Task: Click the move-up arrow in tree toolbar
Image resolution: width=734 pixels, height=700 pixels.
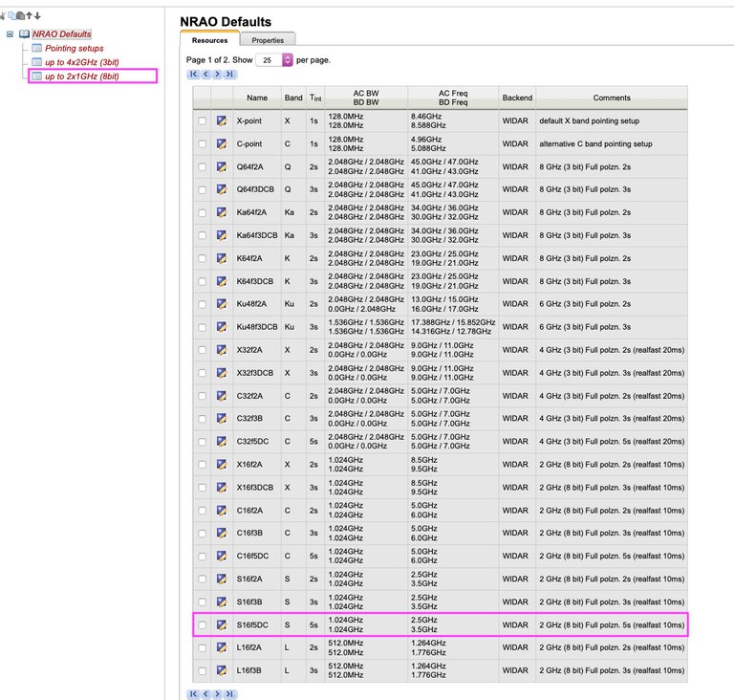Action: pyautogui.click(x=27, y=15)
